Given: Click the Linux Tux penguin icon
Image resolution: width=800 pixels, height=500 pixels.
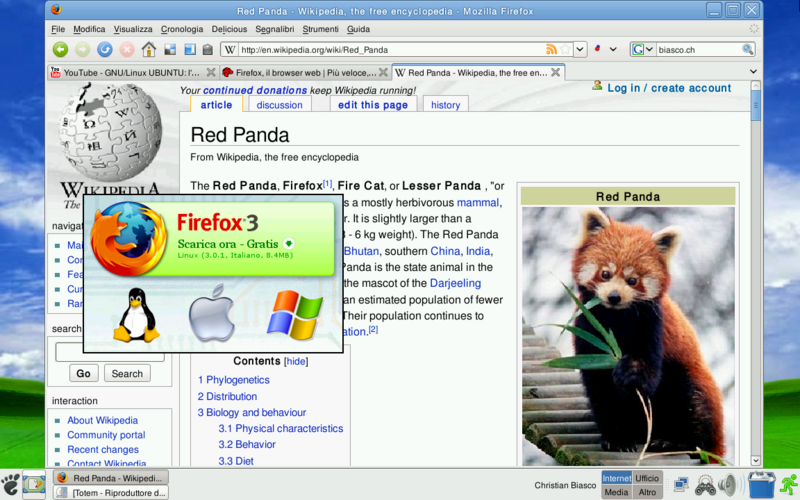Looking at the screenshot, I should [136, 315].
